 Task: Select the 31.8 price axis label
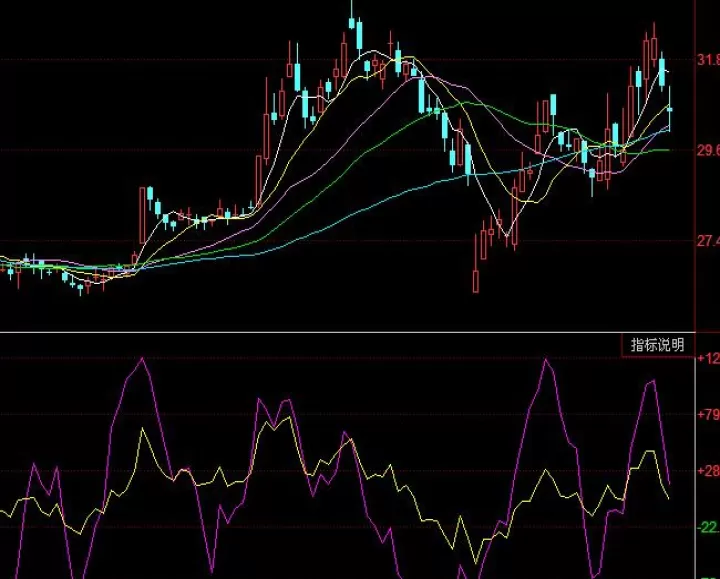click(708, 60)
